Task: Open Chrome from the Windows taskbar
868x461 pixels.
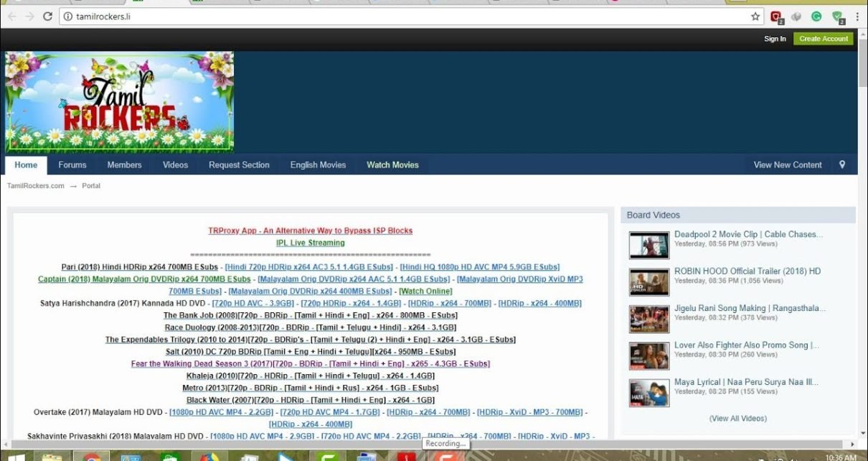Action: click(x=91, y=456)
